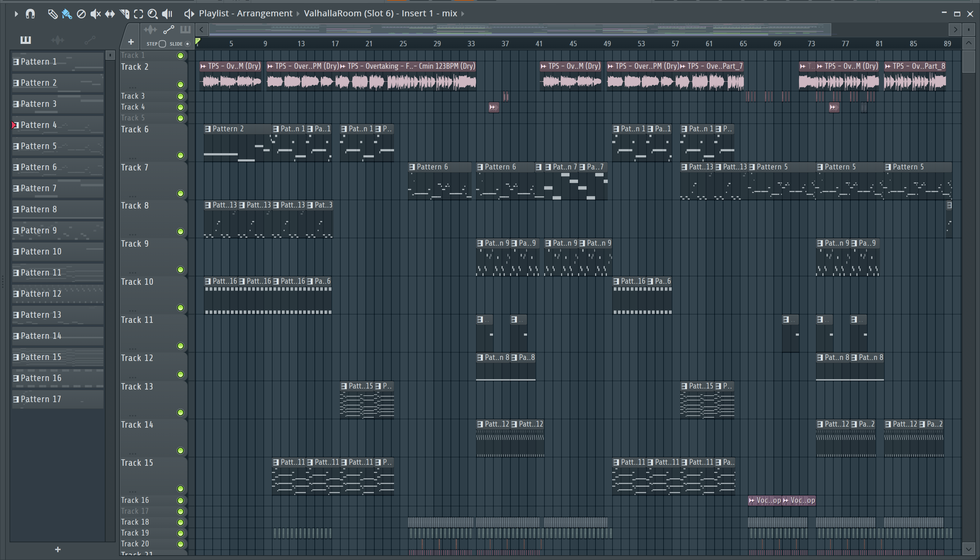Click bar 65 on the timeline ruler
The height and width of the screenshot is (560, 980).
(743, 44)
